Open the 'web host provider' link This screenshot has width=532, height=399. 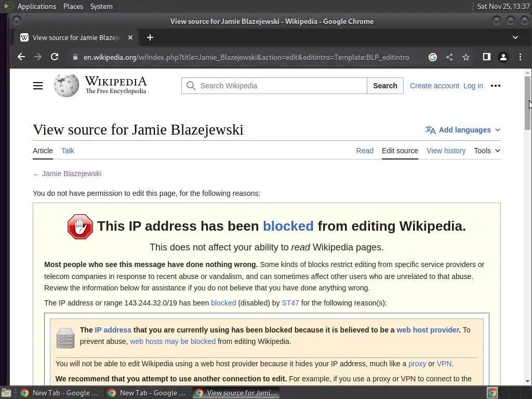428,330
